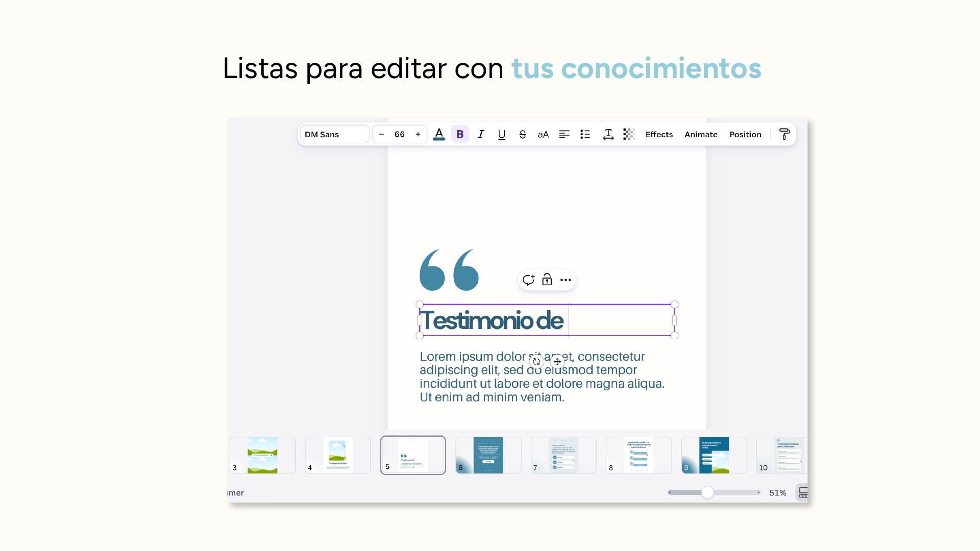980x551 pixels.
Task: Open the text color picker
Action: [x=439, y=134]
